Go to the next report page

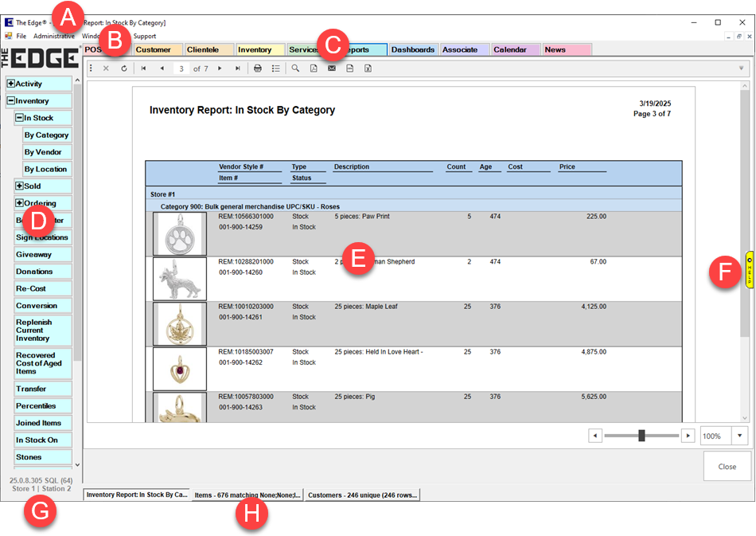coord(219,68)
